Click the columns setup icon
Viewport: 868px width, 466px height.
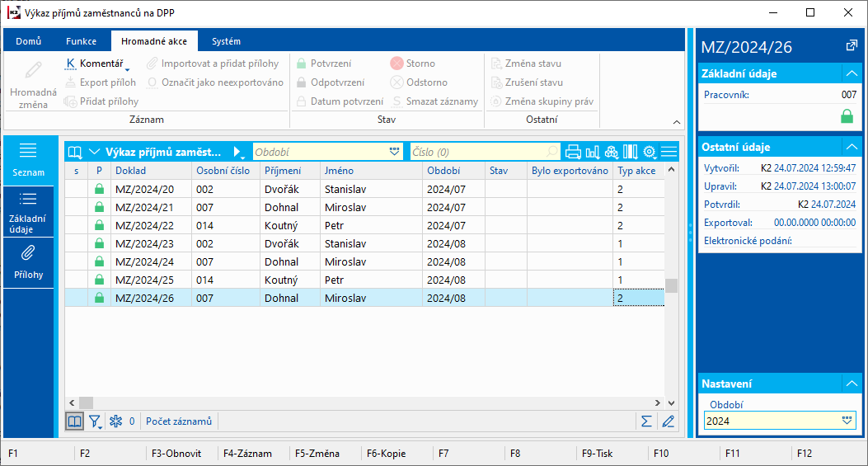(630, 152)
